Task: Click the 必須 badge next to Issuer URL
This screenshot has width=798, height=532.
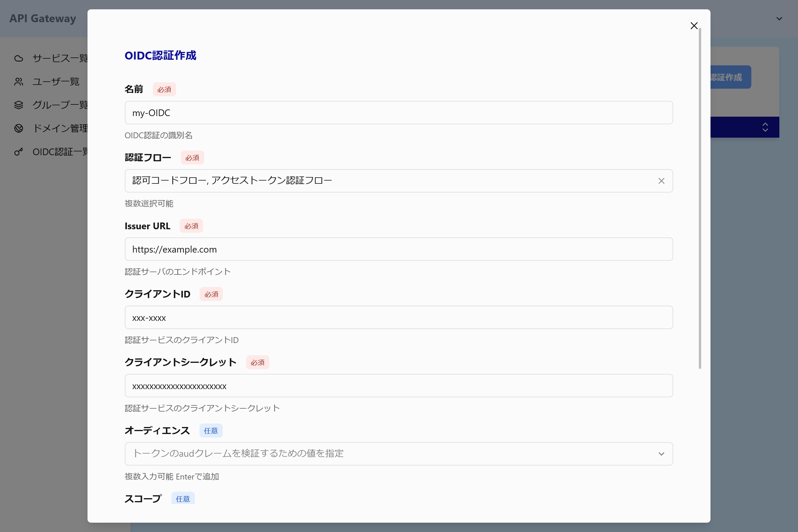Action: pyautogui.click(x=191, y=226)
